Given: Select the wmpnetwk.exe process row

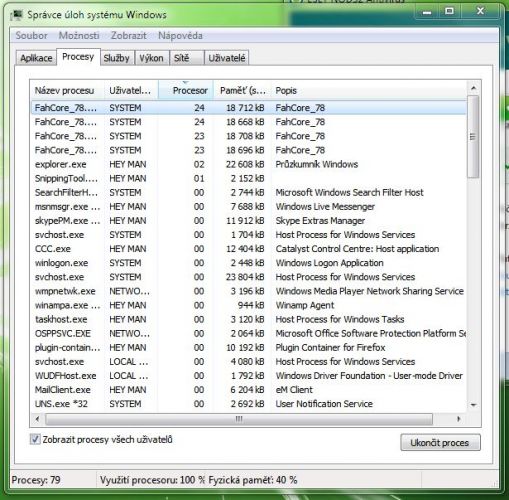Looking at the screenshot, I should point(249,291).
